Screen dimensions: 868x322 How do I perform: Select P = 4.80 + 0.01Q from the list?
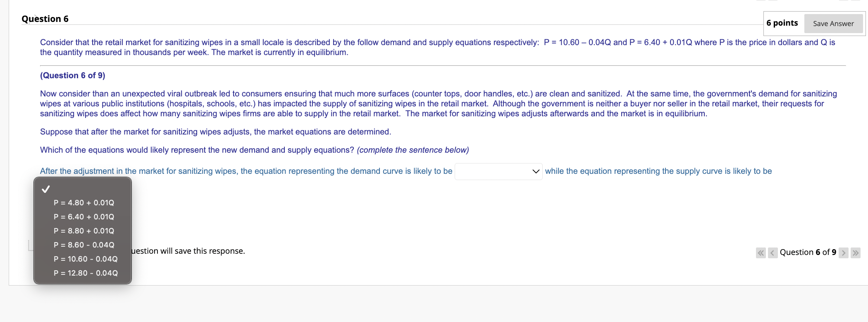pos(83,202)
